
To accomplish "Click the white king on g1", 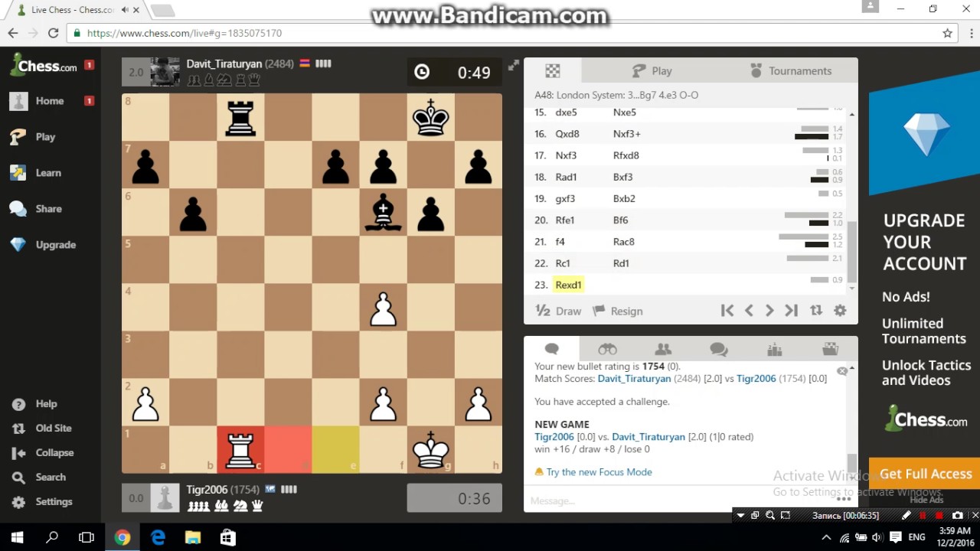I will pyautogui.click(x=430, y=450).
